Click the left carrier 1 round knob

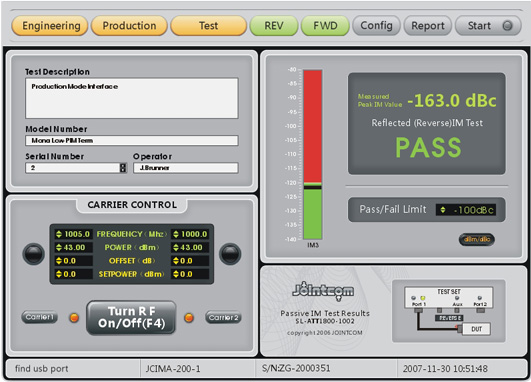click(x=34, y=254)
